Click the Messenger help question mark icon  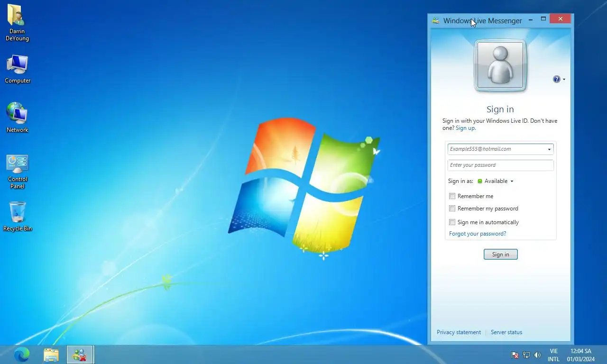(x=557, y=79)
